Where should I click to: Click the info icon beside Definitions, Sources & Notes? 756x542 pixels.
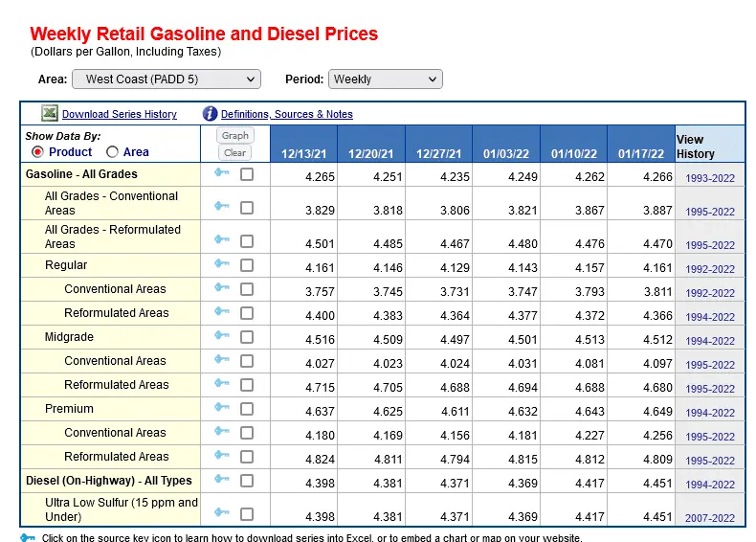point(211,114)
